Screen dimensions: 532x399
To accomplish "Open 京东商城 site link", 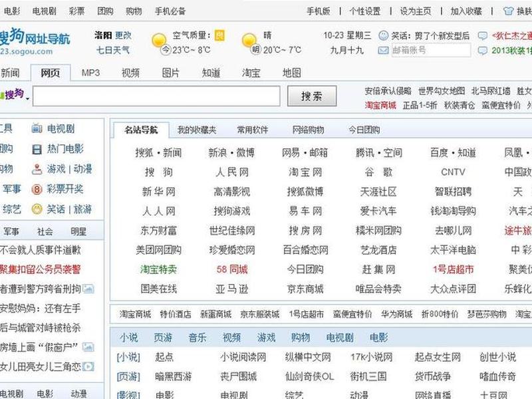I will [305, 289].
